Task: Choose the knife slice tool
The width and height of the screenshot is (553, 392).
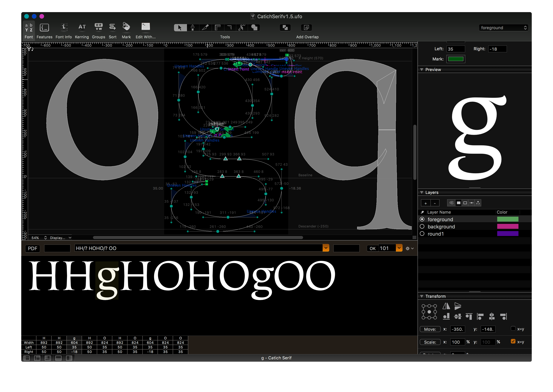Action: [205, 27]
